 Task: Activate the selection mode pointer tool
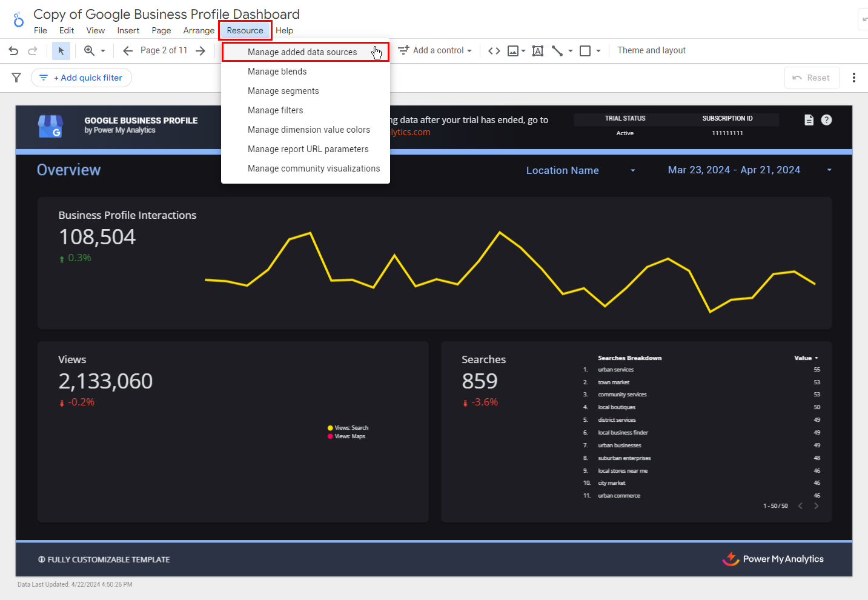(x=61, y=51)
